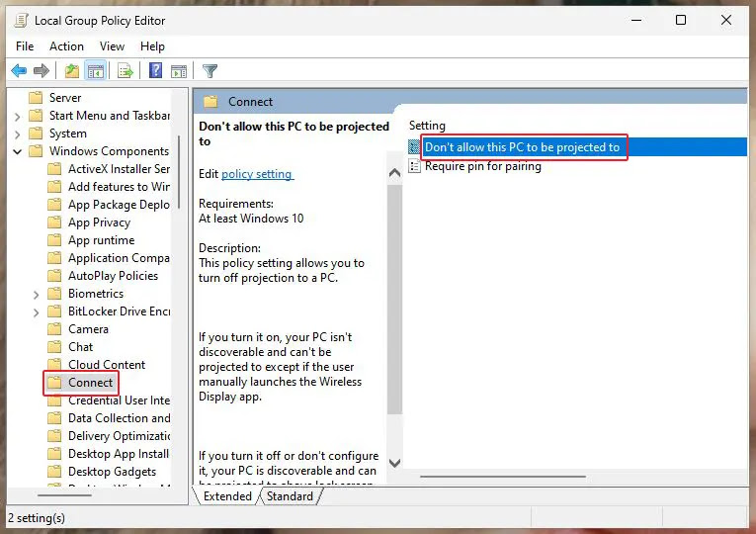
Task: Select Data Collection and Preview folder
Action: coord(119,418)
